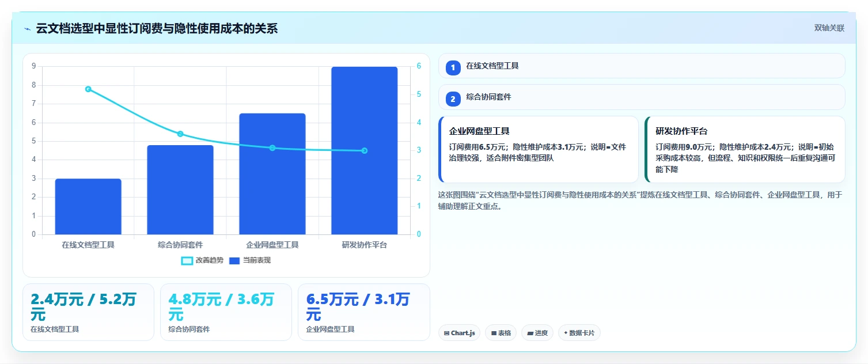The image size is (868, 364).
Task: Click the number 1 badge
Action: click(453, 68)
